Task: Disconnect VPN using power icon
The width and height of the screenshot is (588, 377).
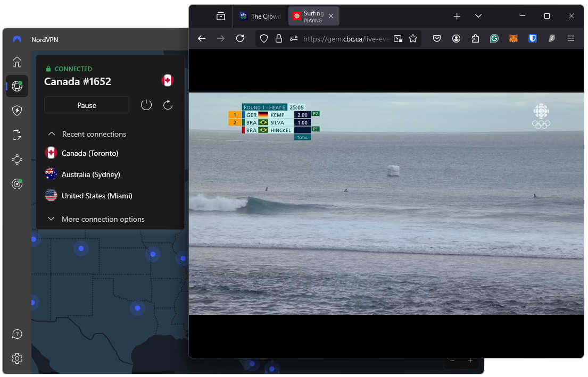Action: [146, 105]
